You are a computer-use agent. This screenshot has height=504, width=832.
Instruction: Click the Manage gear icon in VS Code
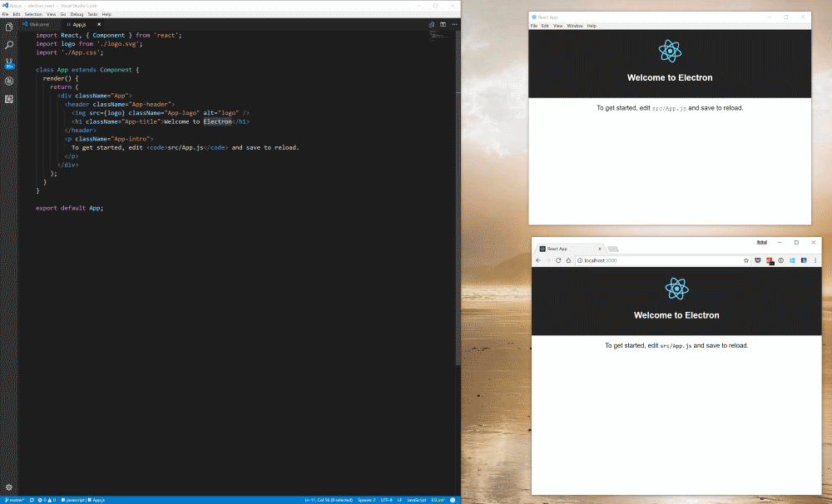(x=9, y=487)
